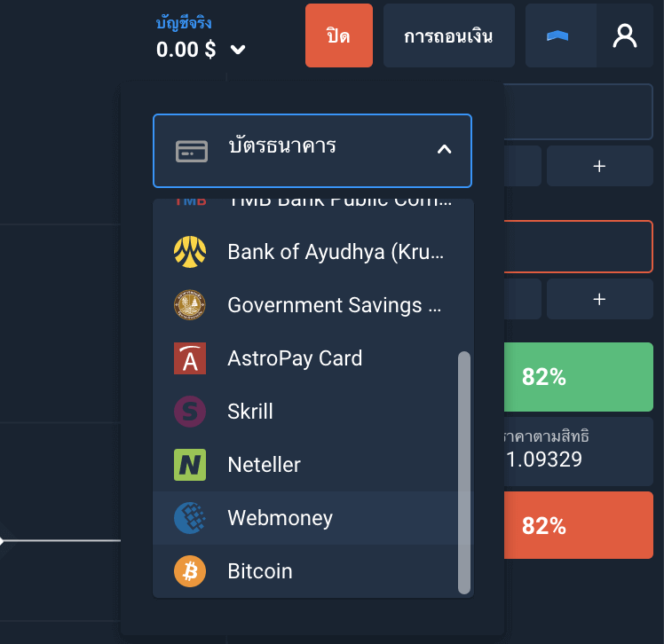664x644 pixels.
Task: Choose Bitcoin payment option
Action: point(259,571)
